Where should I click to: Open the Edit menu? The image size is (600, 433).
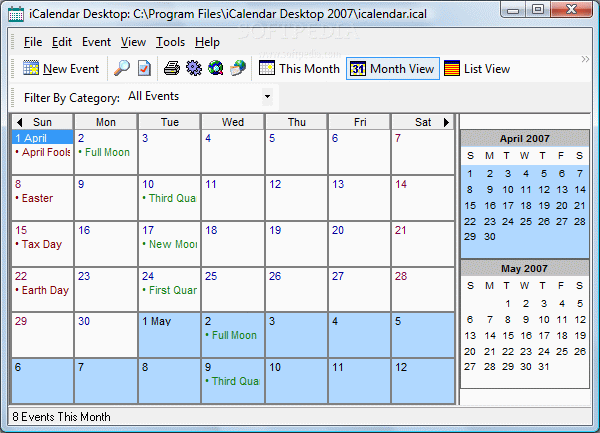click(62, 42)
